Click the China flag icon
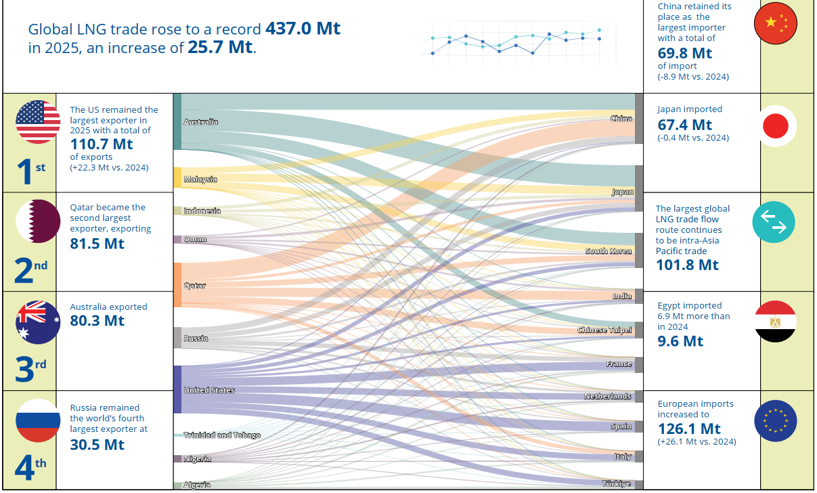Screen dimensions: 817x493 [775, 23]
